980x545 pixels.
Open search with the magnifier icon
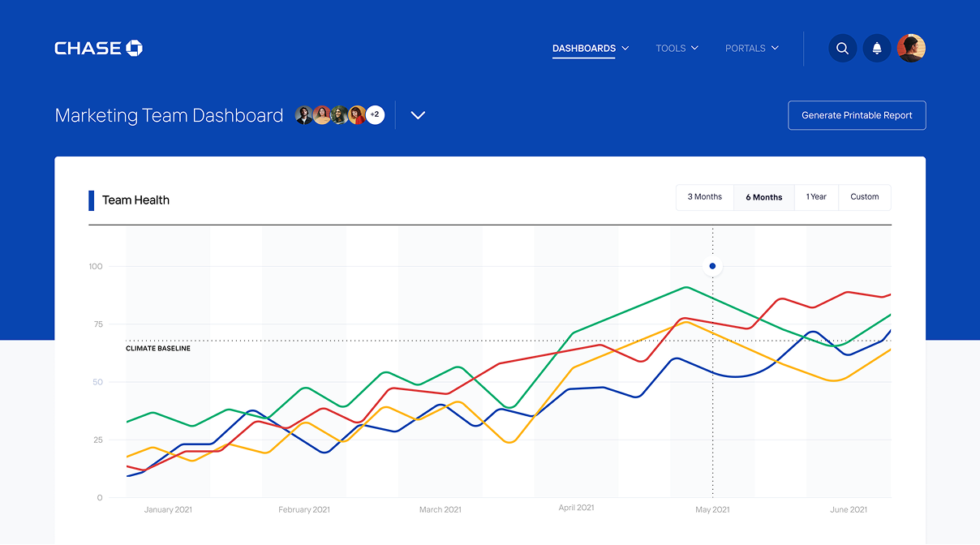click(842, 49)
